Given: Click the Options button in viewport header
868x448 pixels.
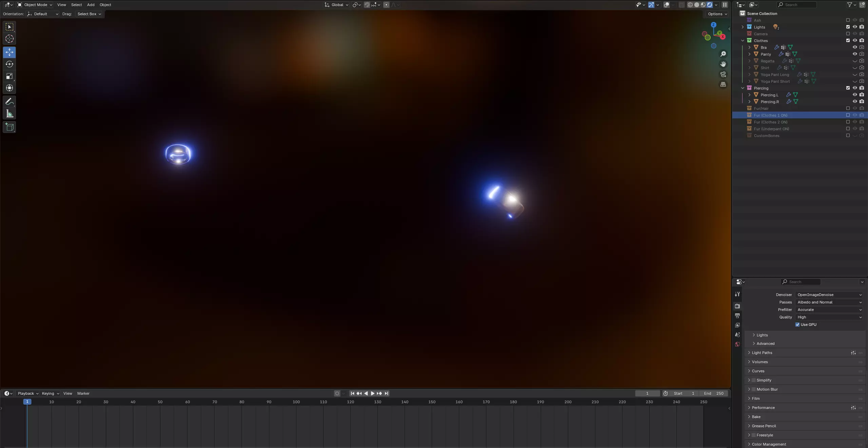Looking at the screenshot, I should (717, 14).
